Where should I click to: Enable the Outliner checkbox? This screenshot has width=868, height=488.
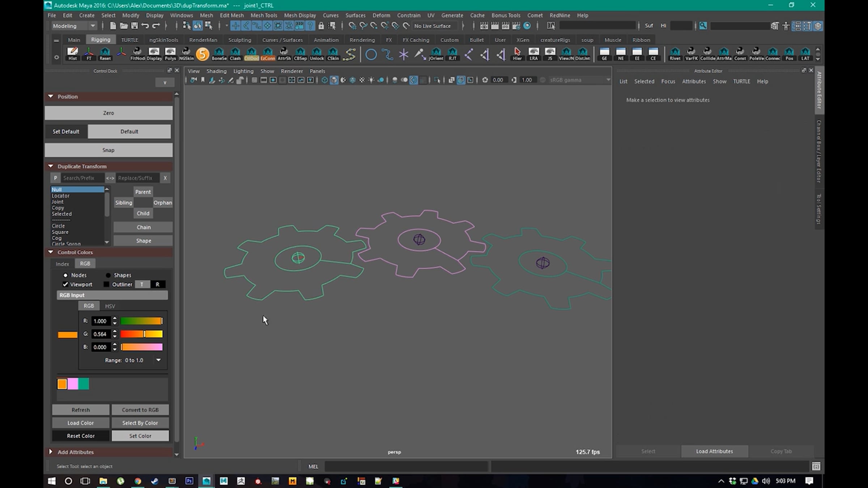[x=106, y=284]
